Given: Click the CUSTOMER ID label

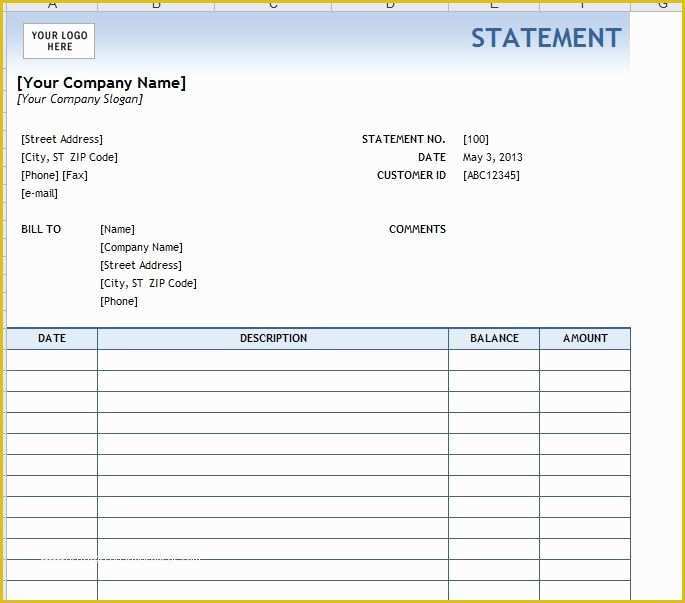Looking at the screenshot, I should (x=412, y=175).
